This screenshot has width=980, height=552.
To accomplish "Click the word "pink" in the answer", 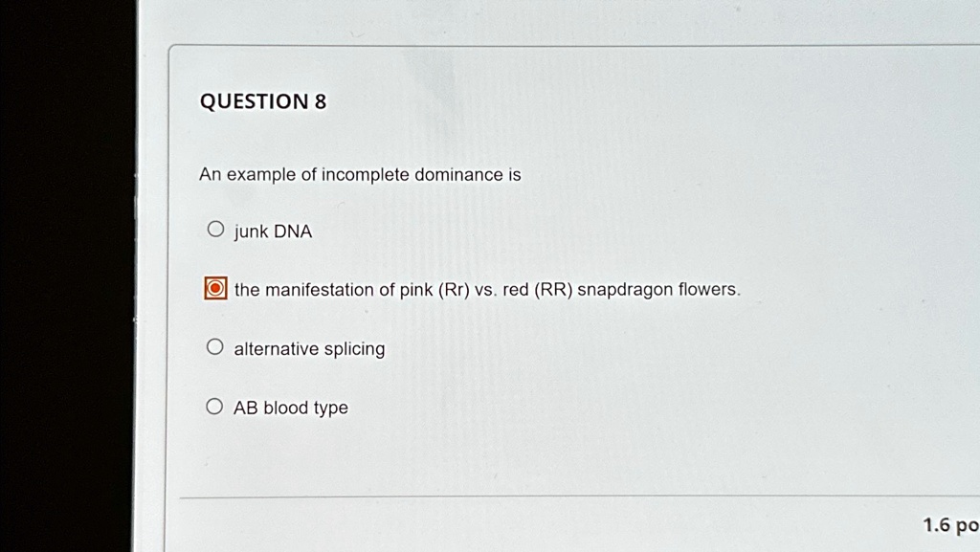I will click(x=416, y=289).
